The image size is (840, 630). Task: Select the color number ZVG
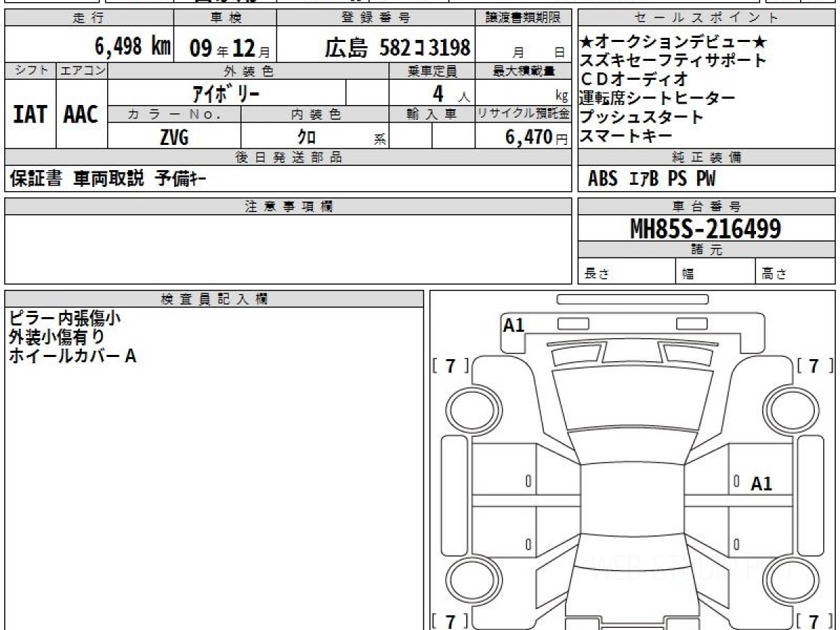(x=174, y=138)
